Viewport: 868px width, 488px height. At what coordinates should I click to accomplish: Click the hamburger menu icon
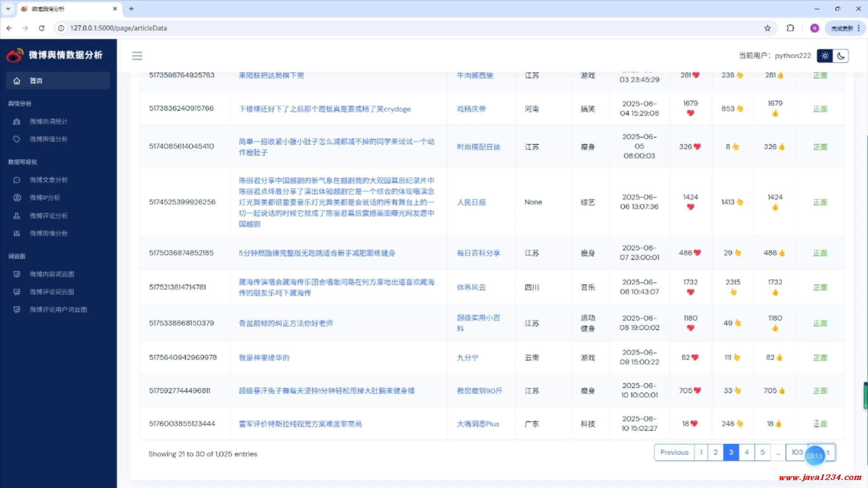(137, 56)
